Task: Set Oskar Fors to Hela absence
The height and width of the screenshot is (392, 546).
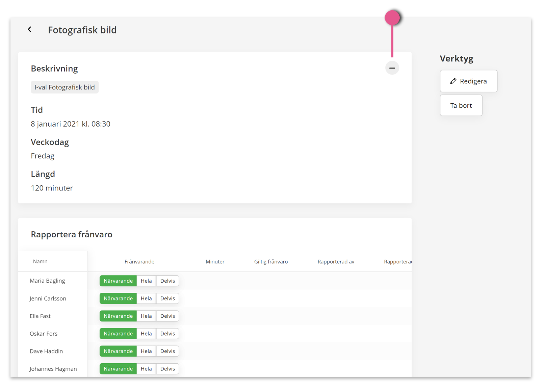Action: [146, 334]
